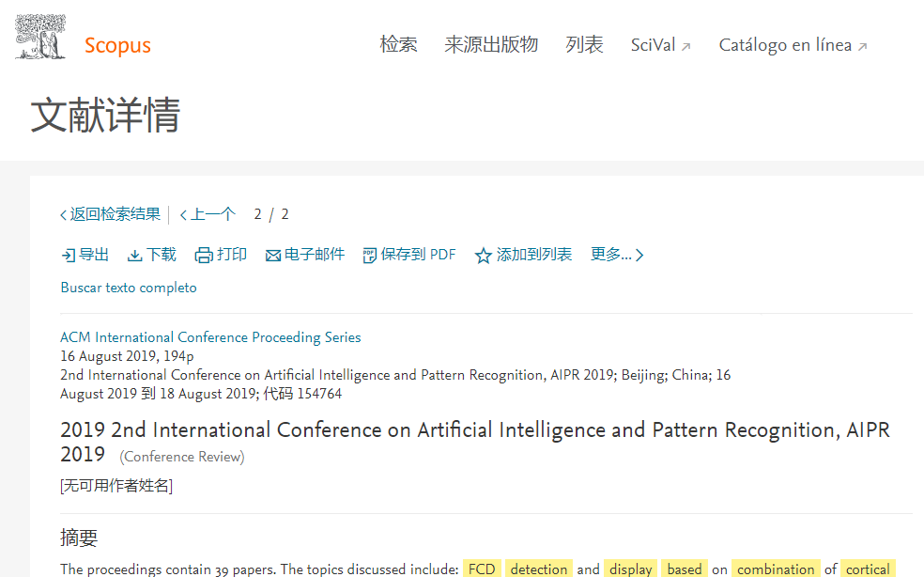The width and height of the screenshot is (924, 577).
Task: Click the 导出 export label
Action: click(x=94, y=255)
